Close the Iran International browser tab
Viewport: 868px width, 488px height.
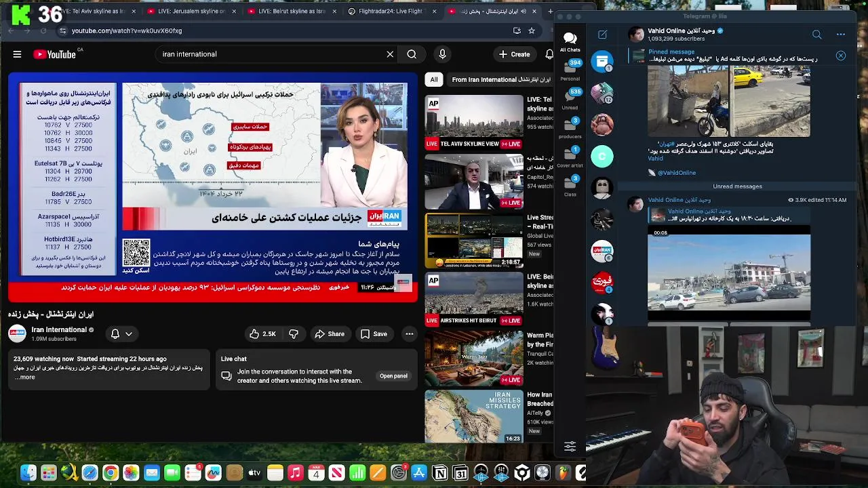click(534, 12)
